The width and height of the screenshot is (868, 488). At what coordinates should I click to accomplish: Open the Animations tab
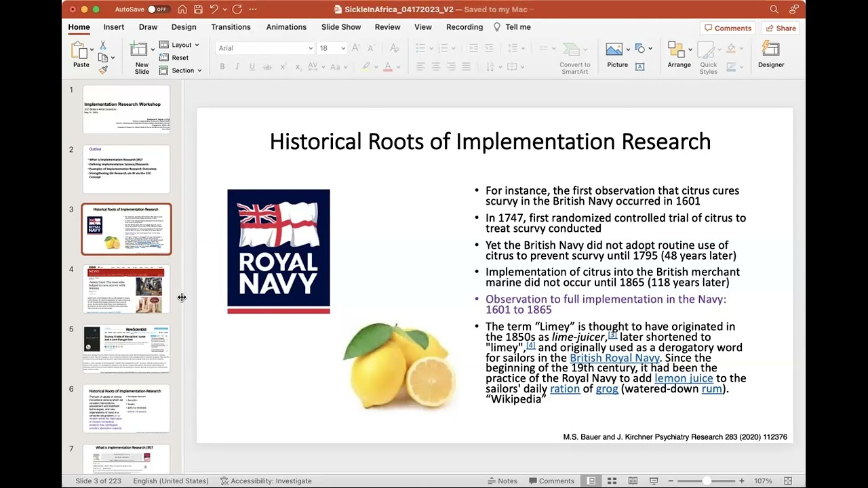[x=286, y=27]
